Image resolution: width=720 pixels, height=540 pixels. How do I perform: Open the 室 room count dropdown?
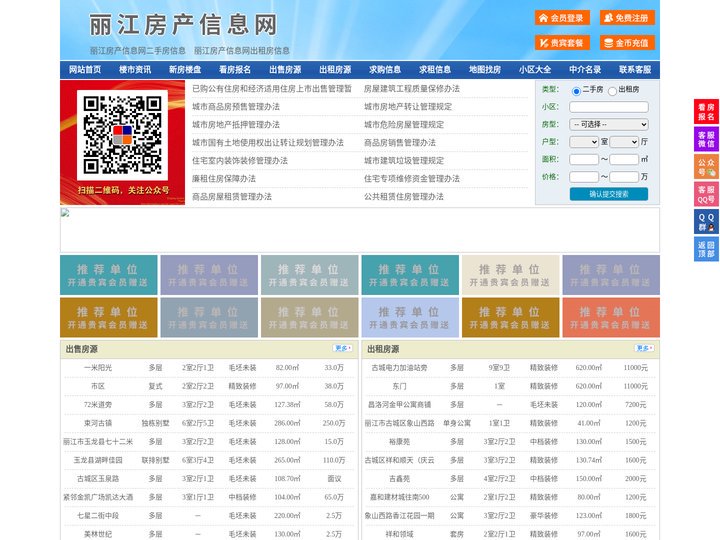(x=584, y=142)
